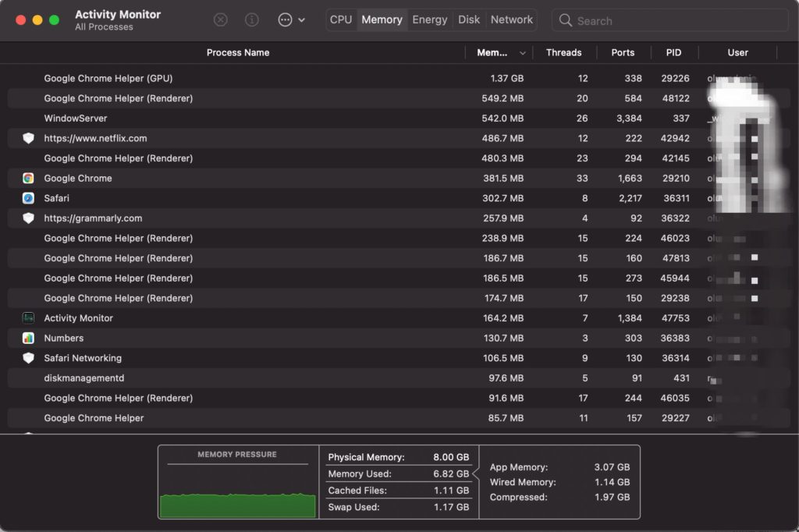Click the 2,217 ports value for Safari

tap(630, 197)
